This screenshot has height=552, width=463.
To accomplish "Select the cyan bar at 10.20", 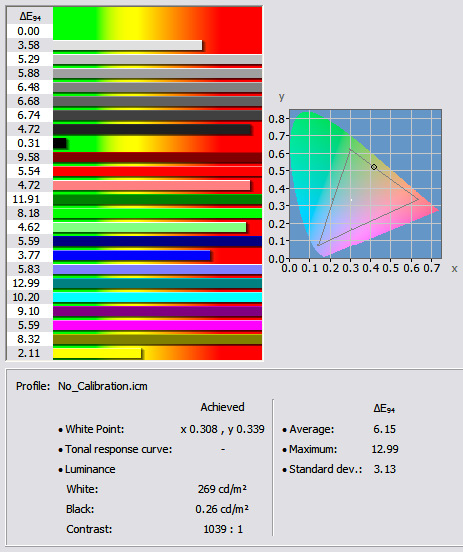I will point(157,297).
